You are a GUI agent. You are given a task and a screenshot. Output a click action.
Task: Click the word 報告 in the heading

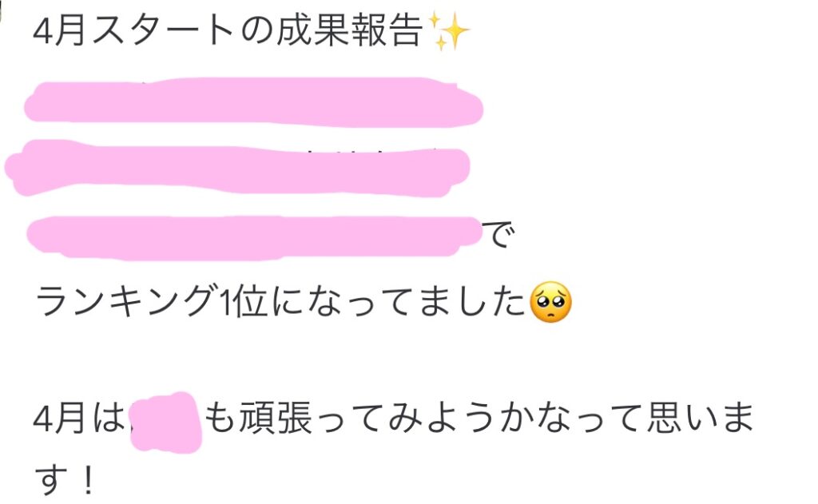coord(387,31)
